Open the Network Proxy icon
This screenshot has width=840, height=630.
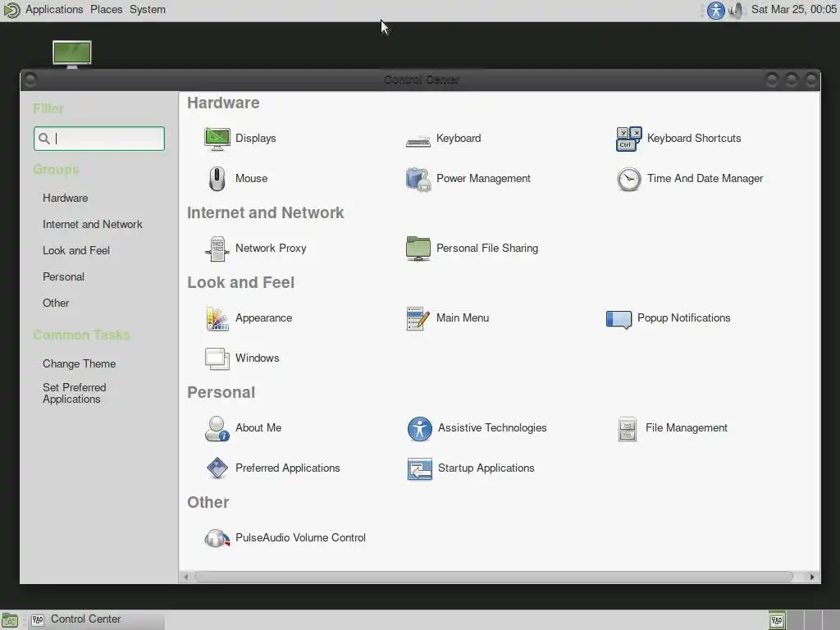click(x=217, y=249)
